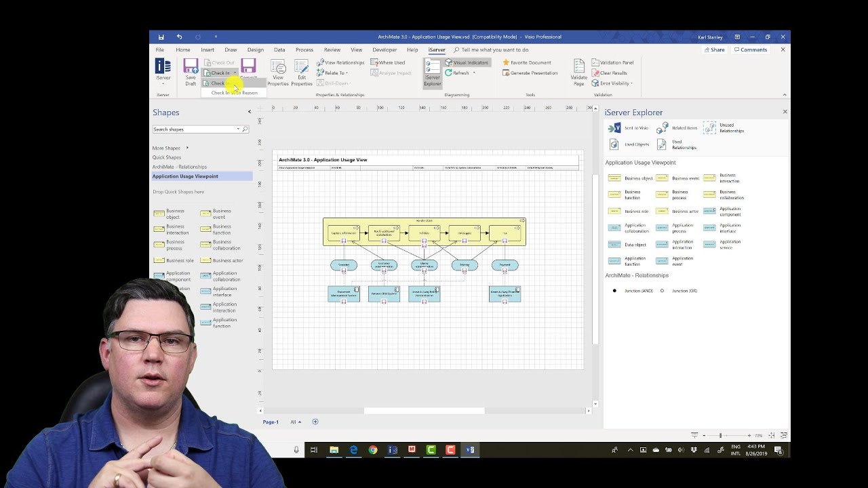Screen dimensions: 868x488
Task: Click Used Relationships in iServer Explorer
Action: (x=677, y=144)
